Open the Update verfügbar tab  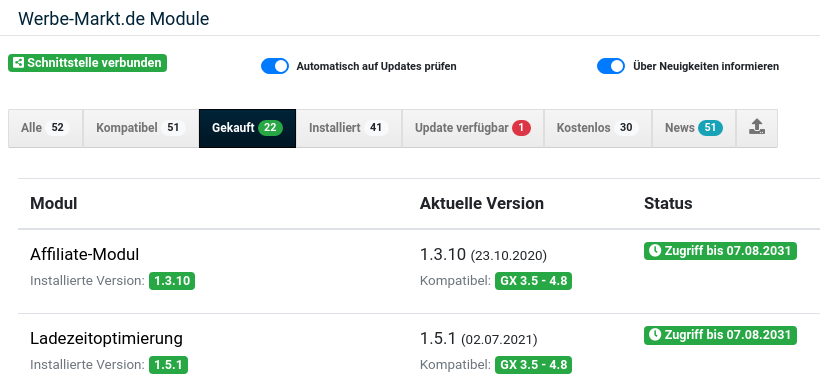click(473, 128)
